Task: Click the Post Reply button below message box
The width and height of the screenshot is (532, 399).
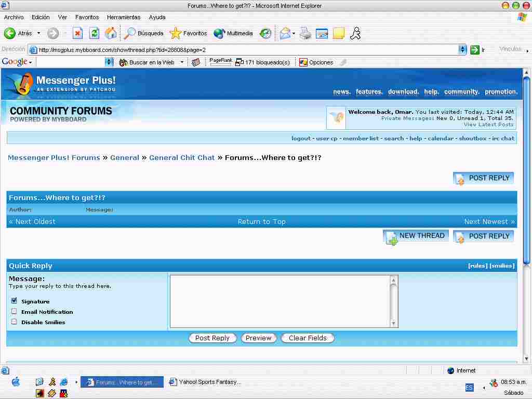Action: coord(212,338)
